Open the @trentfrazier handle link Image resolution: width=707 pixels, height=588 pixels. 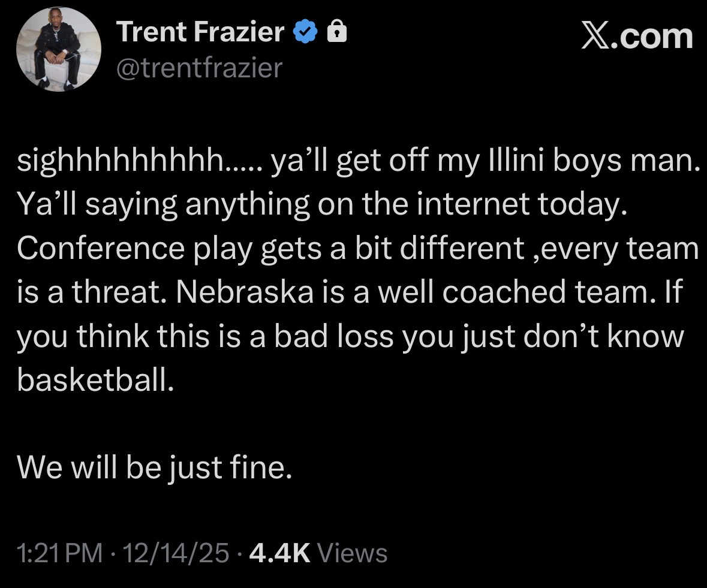(198, 68)
